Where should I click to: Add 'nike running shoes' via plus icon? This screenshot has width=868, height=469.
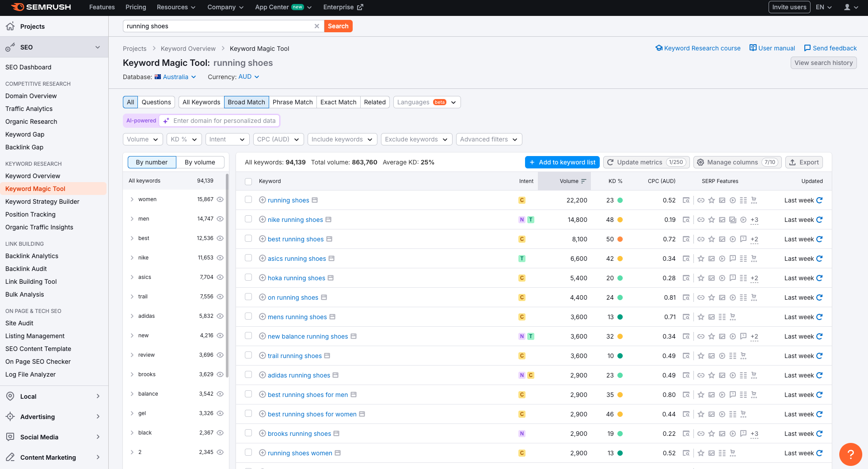click(262, 220)
